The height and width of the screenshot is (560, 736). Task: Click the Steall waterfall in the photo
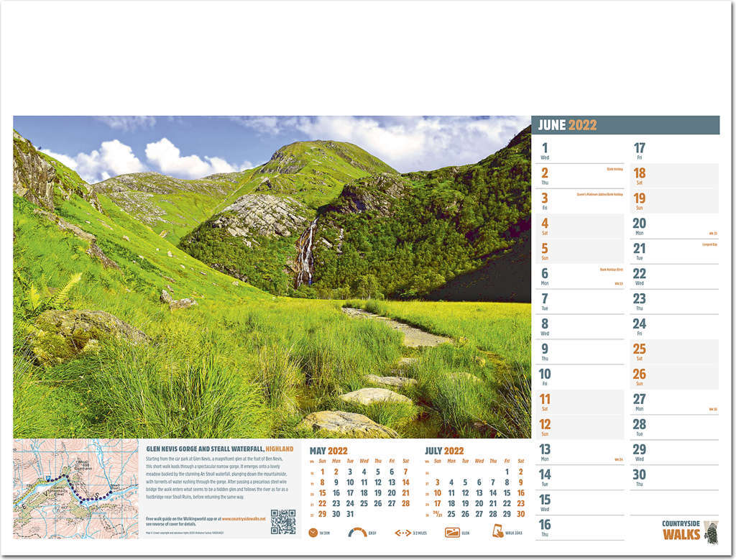tap(306, 253)
